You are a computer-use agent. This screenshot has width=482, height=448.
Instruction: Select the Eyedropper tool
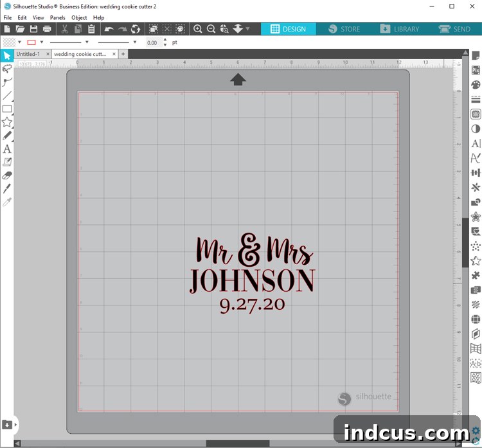coord(7,202)
